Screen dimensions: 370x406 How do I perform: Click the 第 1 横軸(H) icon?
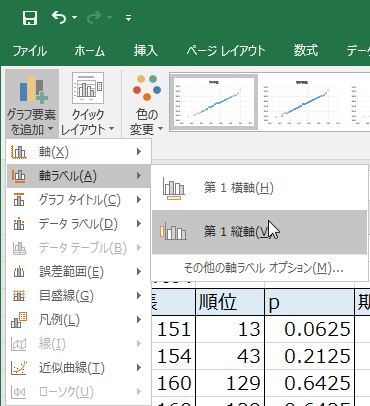click(x=174, y=188)
